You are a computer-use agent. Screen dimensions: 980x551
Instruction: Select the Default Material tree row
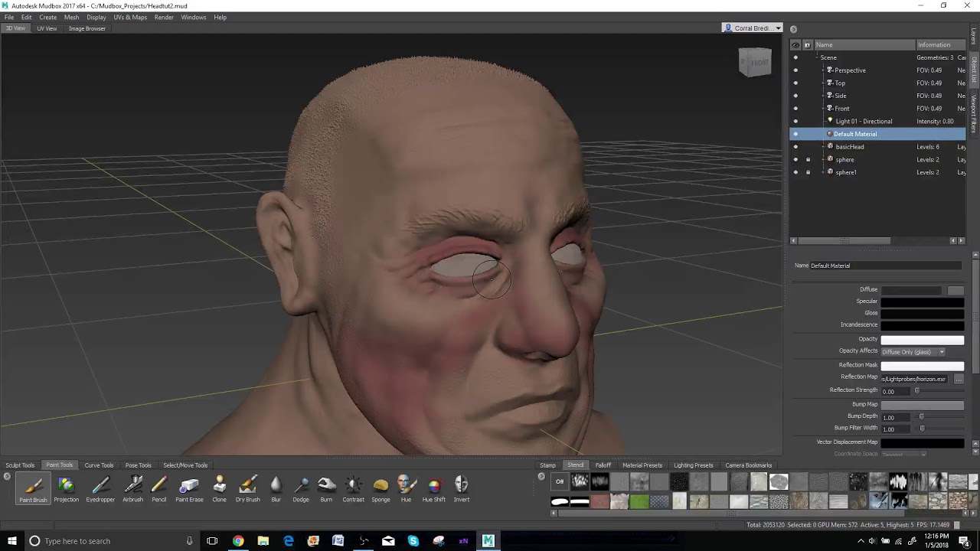(x=877, y=134)
